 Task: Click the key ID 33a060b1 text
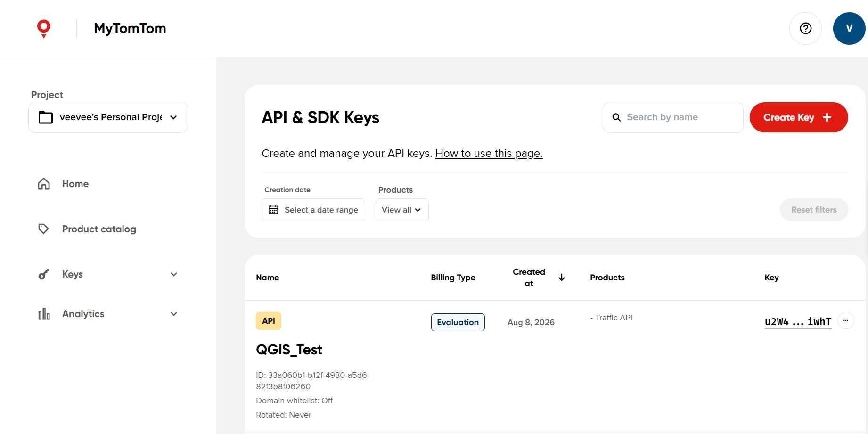click(312, 381)
